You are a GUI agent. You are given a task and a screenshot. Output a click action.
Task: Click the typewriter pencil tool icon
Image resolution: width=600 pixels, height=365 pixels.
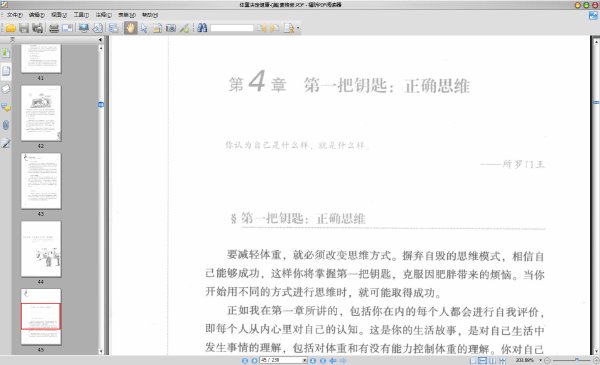pyautogui.click(x=185, y=28)
